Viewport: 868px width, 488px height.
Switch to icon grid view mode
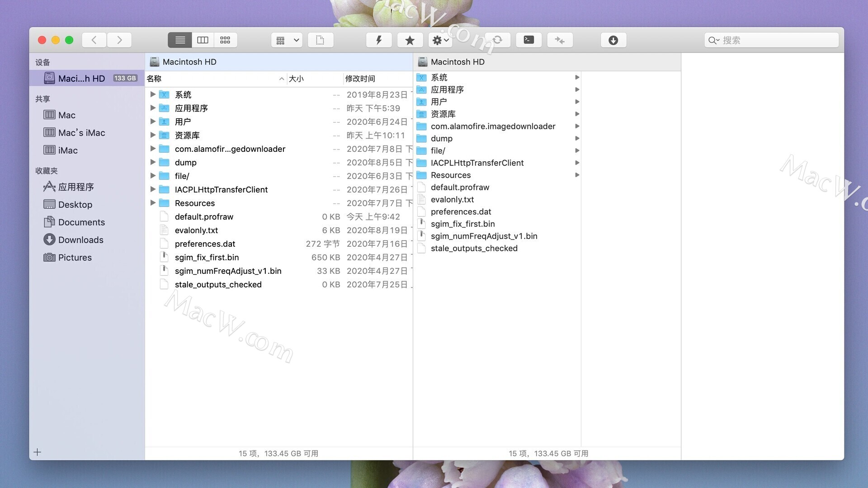point(225,40)
